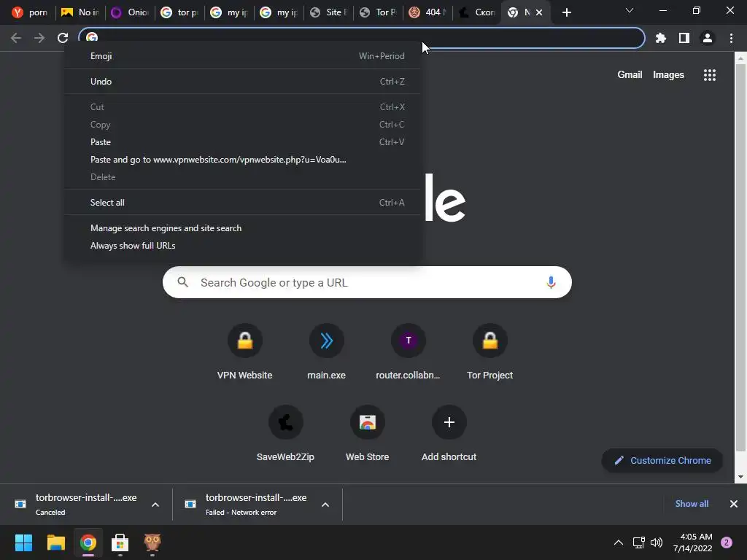Click the Customize Chrome button

pyautogui.click(x=662, y=461)
